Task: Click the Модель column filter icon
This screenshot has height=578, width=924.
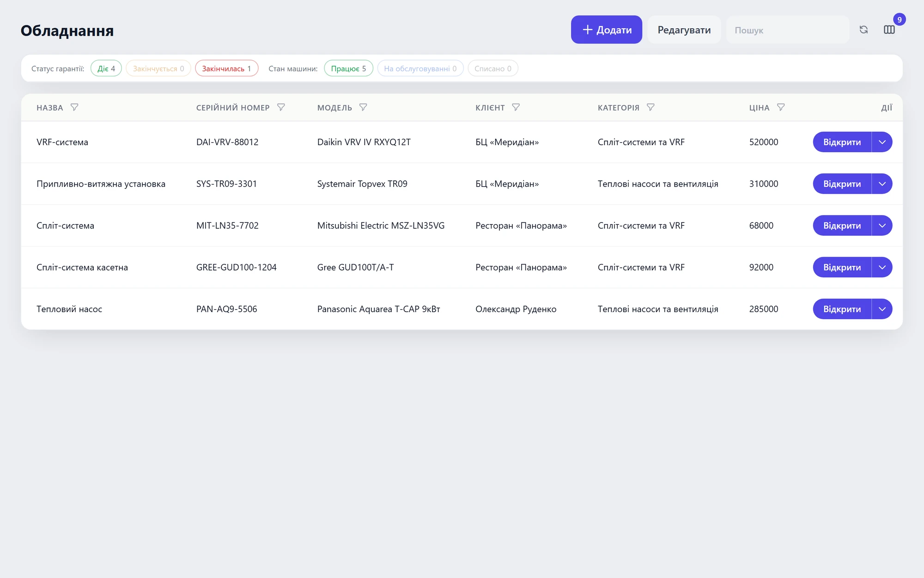Action: (363, 107)
